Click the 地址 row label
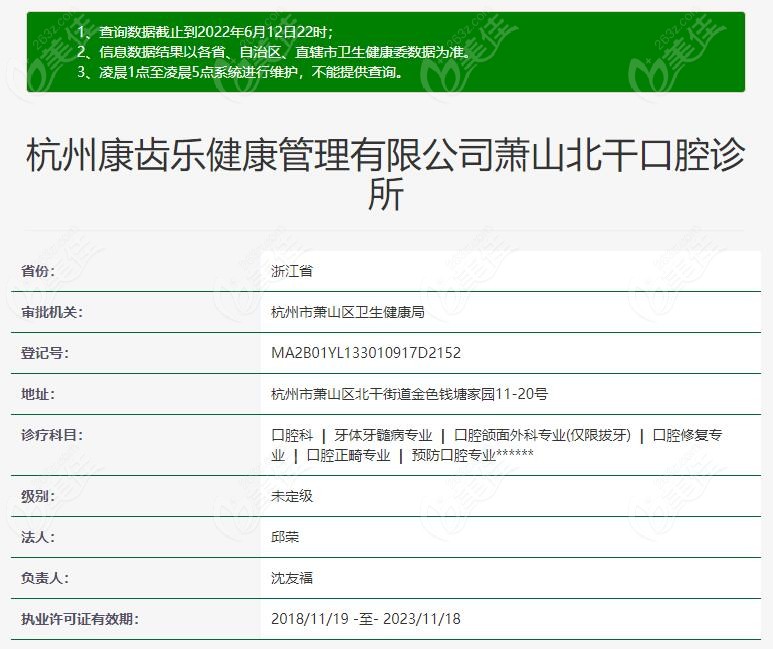 pos(38,394)
